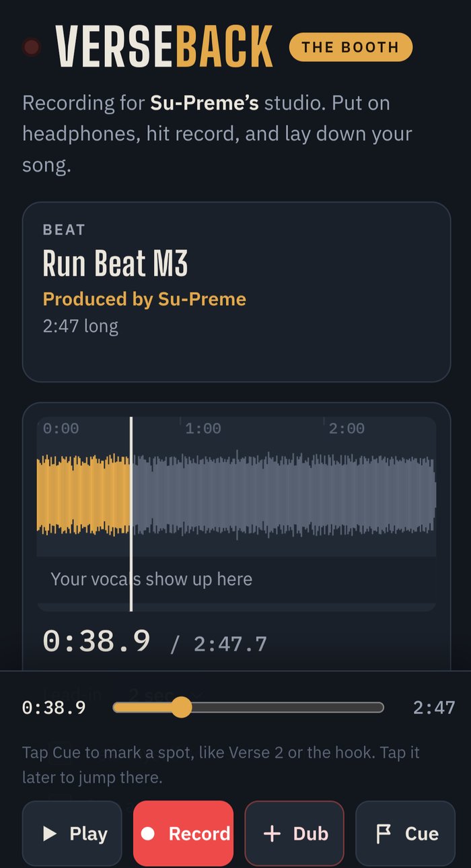Click the 2:00 mark on the waveform ruler

click(x=347, y=428)
